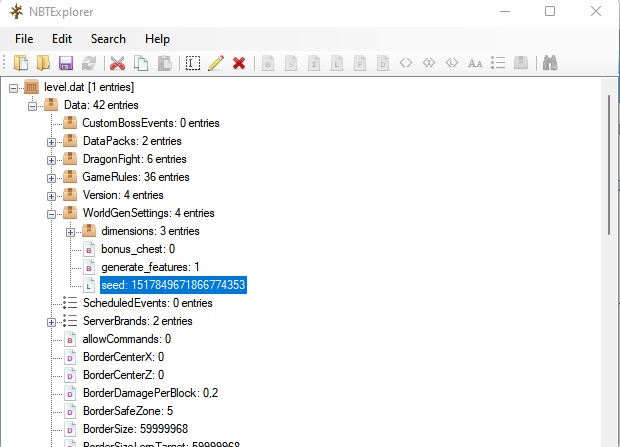Image resolution: width=620 pixels, height=447 pixels.
Task: Select the allowCommands: 0 tag
Action: pyautogui.click(x=127, y=339)
